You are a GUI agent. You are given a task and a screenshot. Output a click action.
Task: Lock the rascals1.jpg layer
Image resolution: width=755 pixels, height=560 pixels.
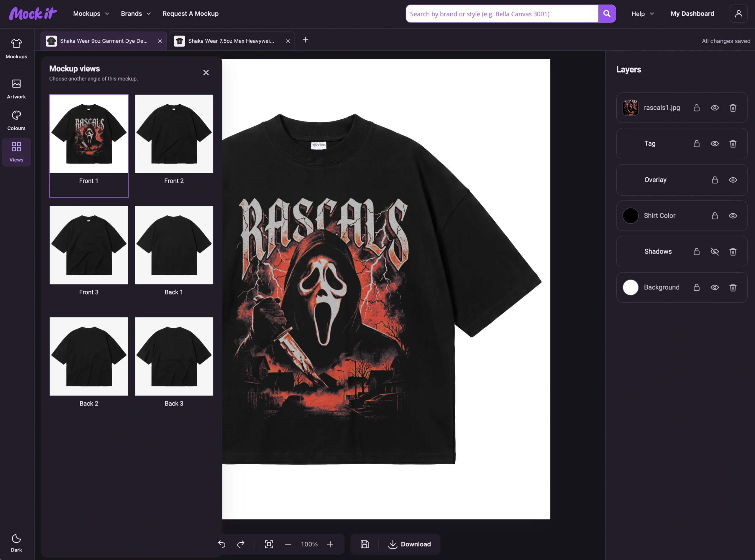tap(696, 108)
